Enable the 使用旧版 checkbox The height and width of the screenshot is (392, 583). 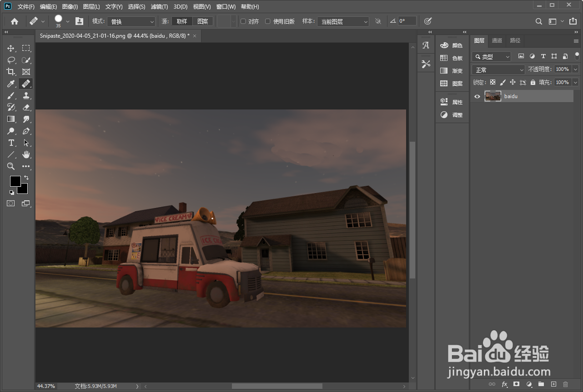pos(268,21)
